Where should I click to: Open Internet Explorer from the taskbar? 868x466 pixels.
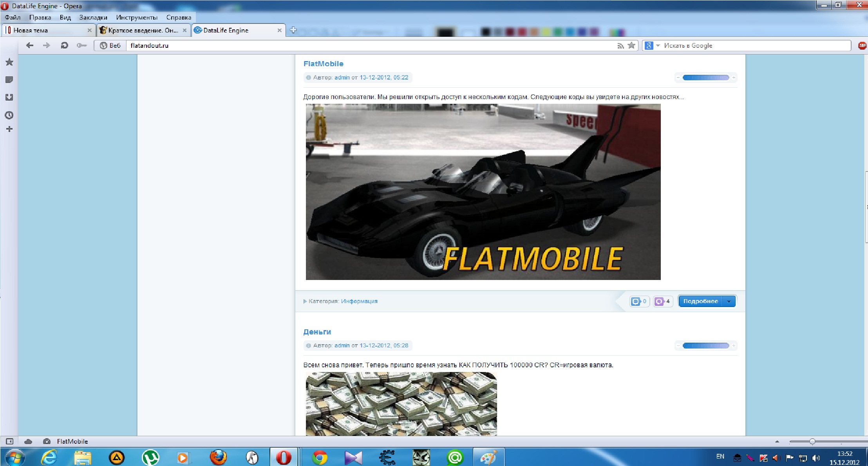[x=49, y=457]
